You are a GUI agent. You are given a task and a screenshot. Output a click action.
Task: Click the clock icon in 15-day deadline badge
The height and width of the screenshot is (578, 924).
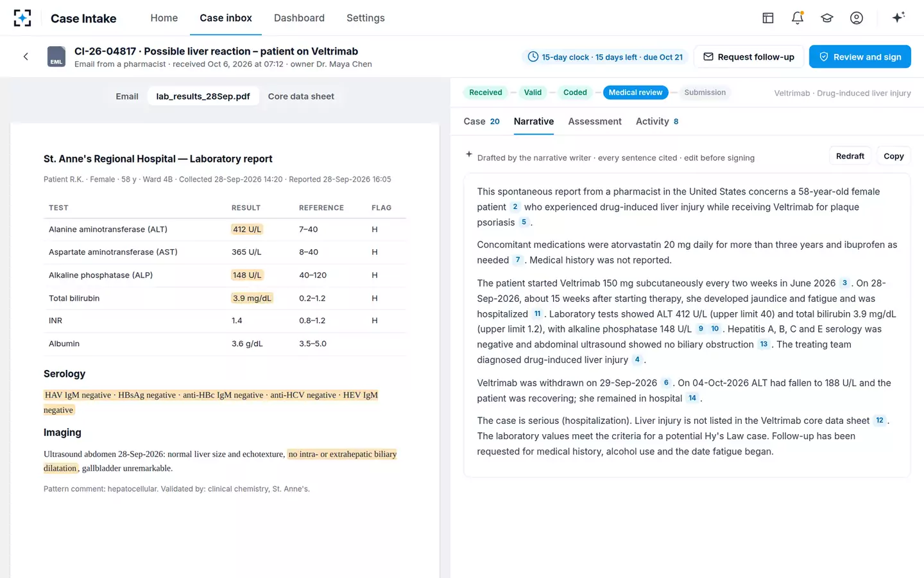tap(533, 57)
